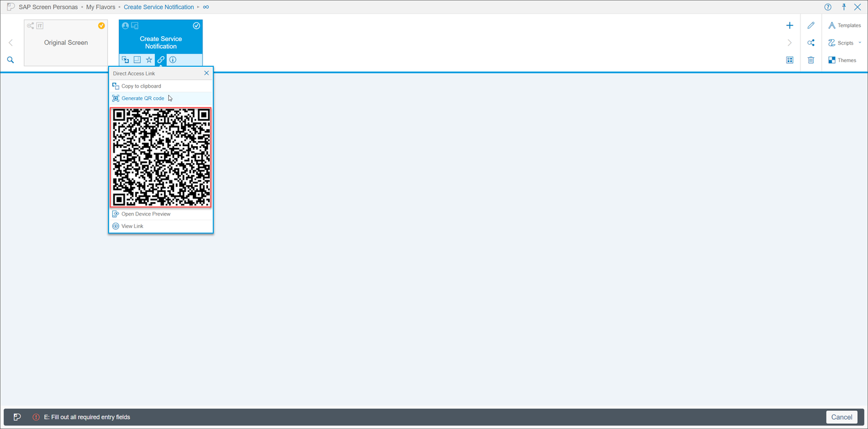Image resolution: width=868 pixels, height=429 pixels.
Task: Show flavor information with the info icon
Action: coord(173,60)
